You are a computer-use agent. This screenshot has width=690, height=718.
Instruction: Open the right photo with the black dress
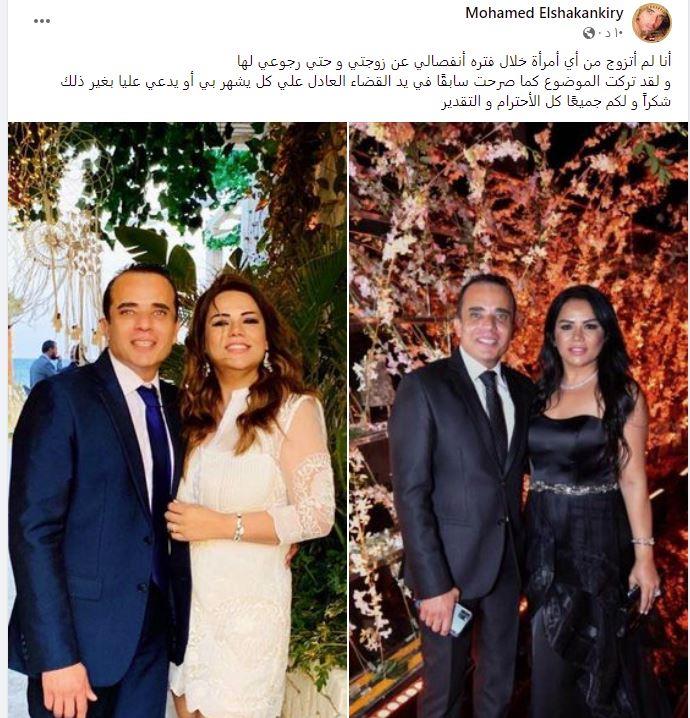(x=518, y=419)
